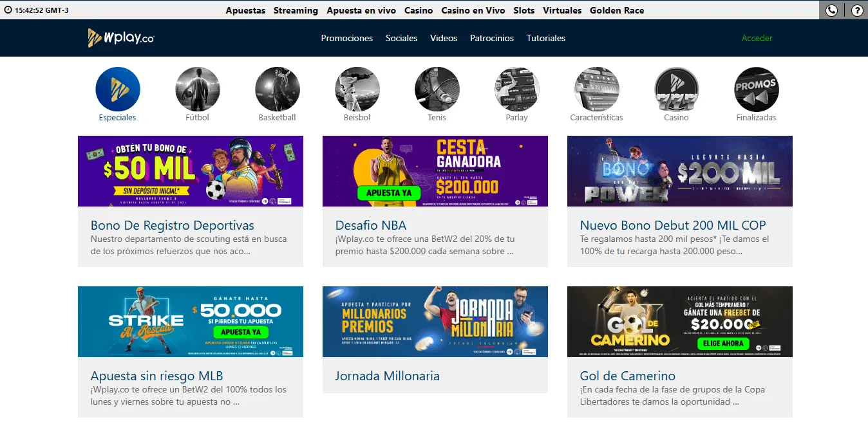Open the phone contact icon
The image size is (868, 424).
(x=831, y=10)
